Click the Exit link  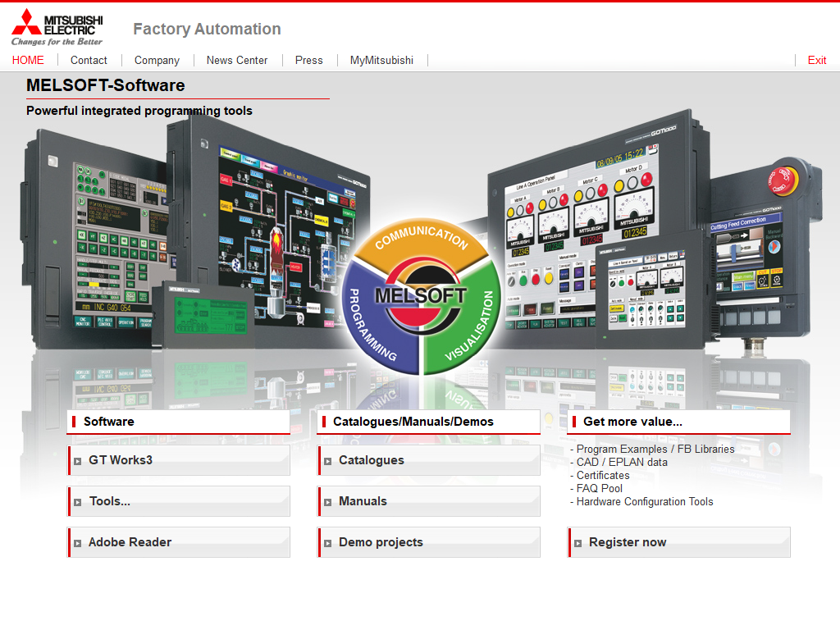pyautogui.click(x=817, y=60)
